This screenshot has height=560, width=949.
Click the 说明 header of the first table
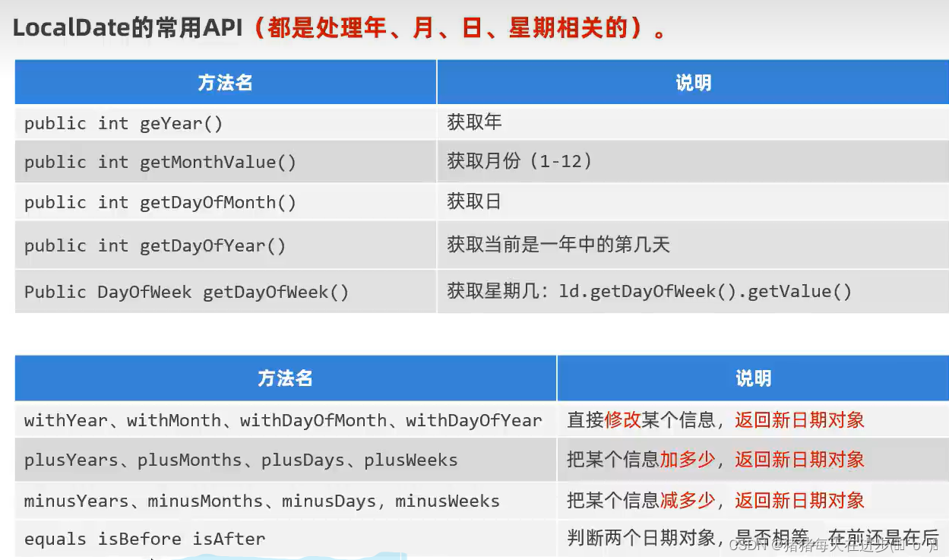[x=691, y=81]
